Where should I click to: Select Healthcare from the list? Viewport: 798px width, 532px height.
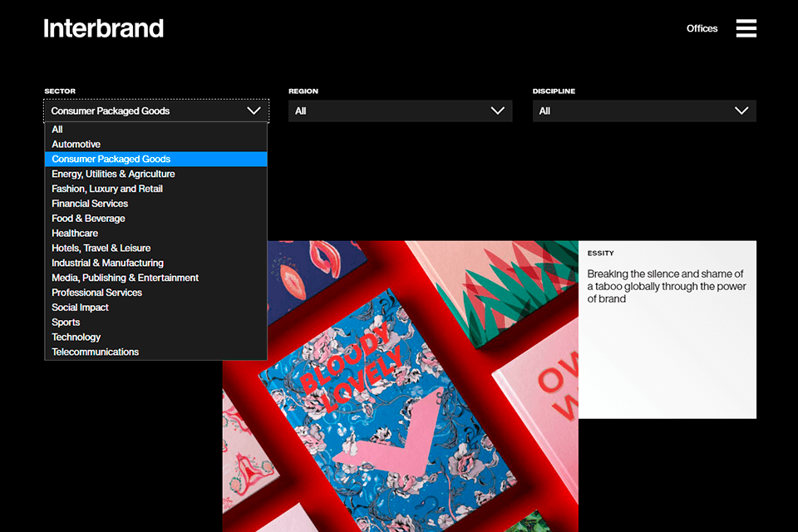tap(155, 233)
